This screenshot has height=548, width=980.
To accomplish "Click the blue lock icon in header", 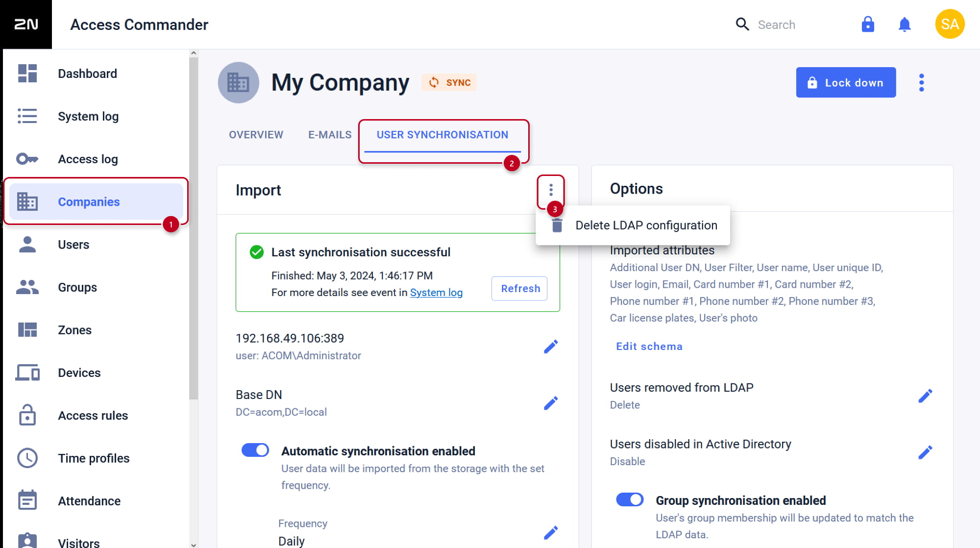I will tap(868, 24).
